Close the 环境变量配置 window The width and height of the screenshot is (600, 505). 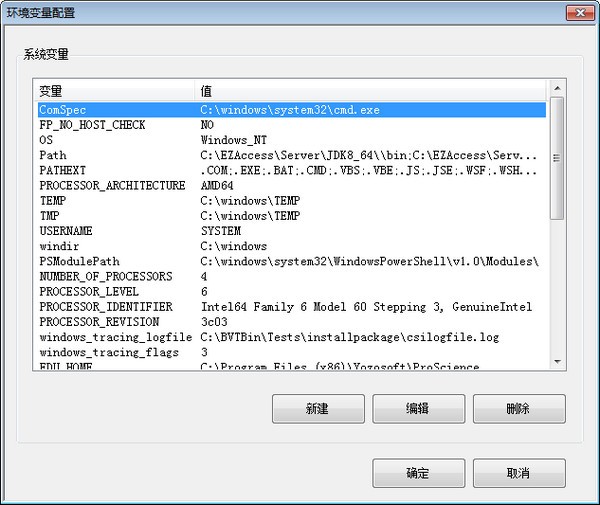tap(580, 13)
